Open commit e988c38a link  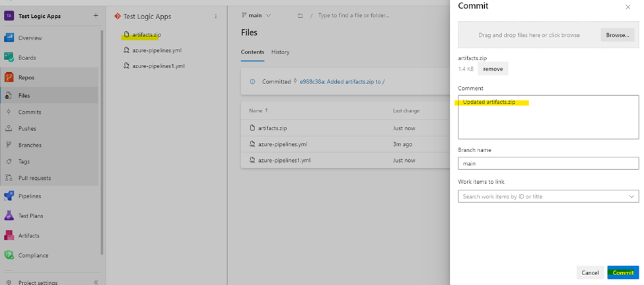pyautogui.click(x=342, y=81)
